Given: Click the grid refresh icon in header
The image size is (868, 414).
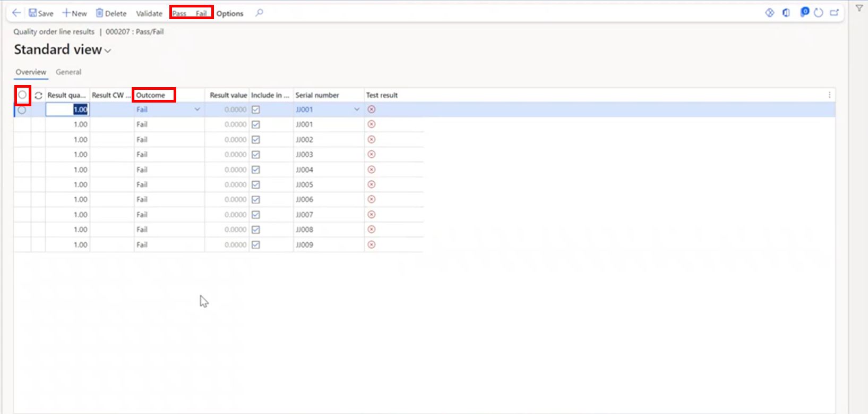Looking at the screenshot, I should tap(38, 96).
